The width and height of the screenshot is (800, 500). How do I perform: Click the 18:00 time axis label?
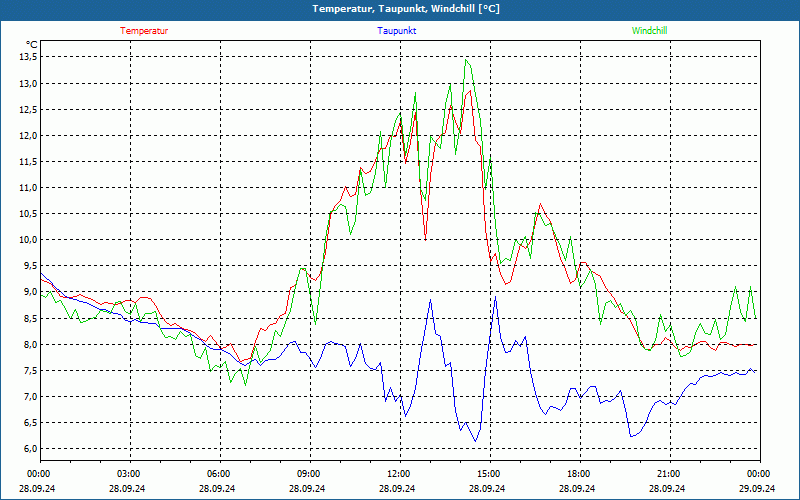coord(579,474)
